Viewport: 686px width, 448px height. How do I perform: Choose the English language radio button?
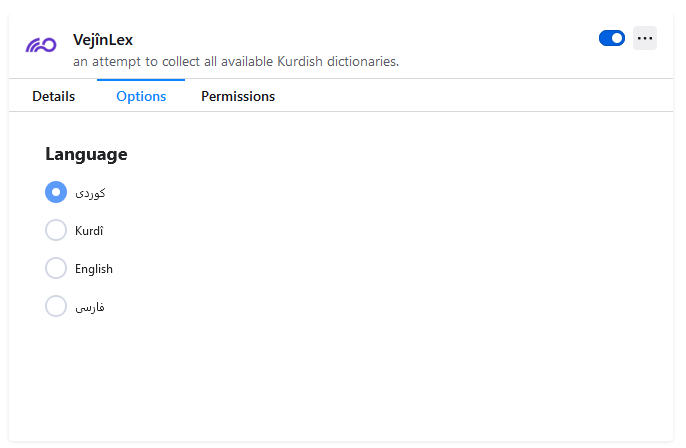[x=56, y=268]
